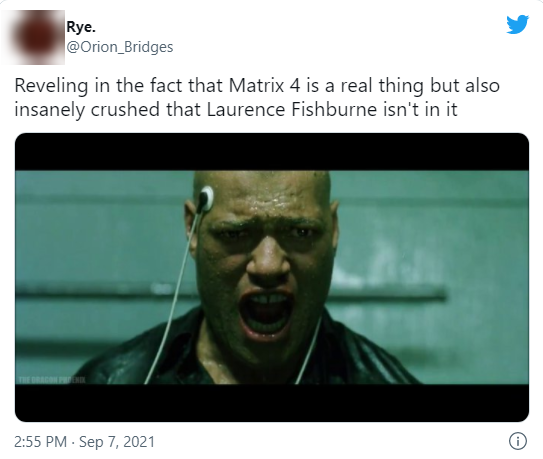The height and width of the screenshot is (459, 543).
Task: Click the white electrode on the forehead
Action: point(206,199)
